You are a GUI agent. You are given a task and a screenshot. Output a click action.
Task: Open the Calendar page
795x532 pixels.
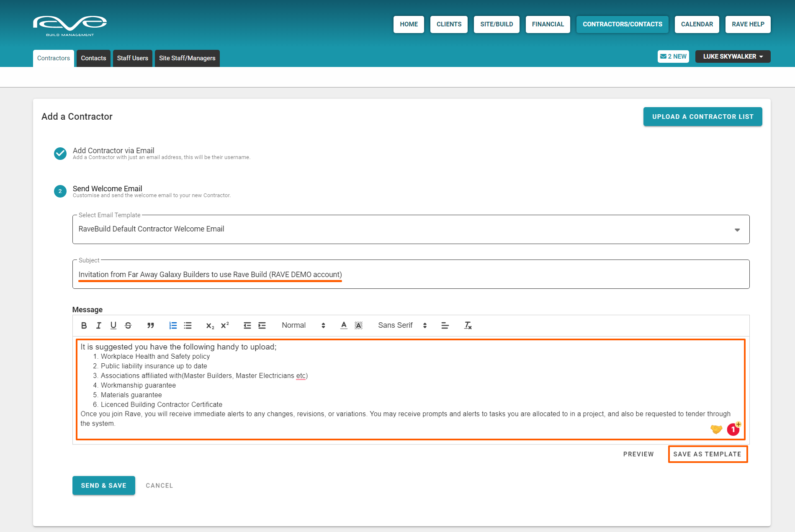coord(697,24)
